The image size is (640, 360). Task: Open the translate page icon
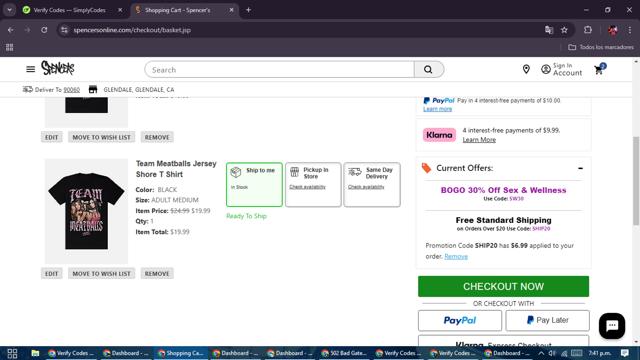(549, 30)
